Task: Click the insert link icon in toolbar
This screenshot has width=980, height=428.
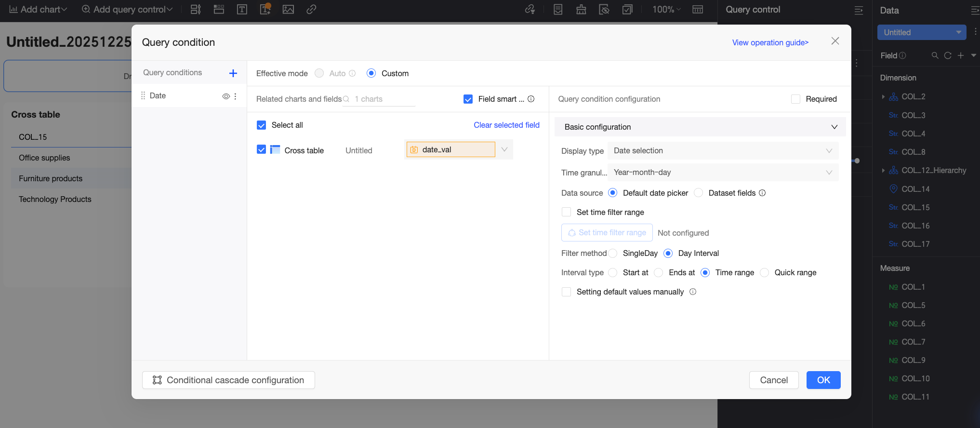Action: (311, 10)
